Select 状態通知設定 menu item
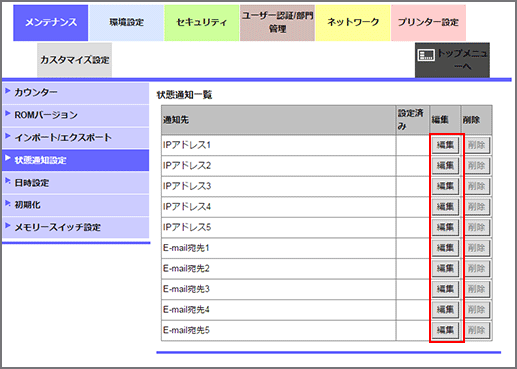Viewport: 517px width, 369px height. tap(76, 160)
